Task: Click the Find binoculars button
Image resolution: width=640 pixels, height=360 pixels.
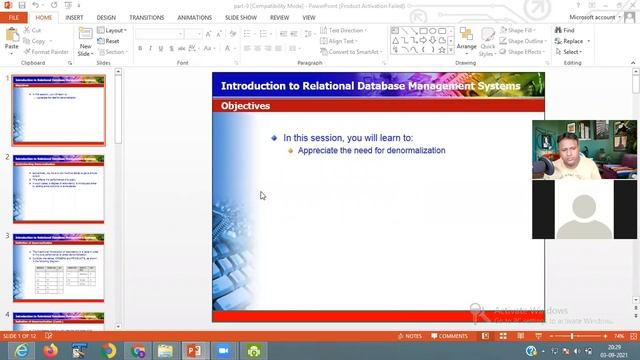Action: click(x=564, y=30)
